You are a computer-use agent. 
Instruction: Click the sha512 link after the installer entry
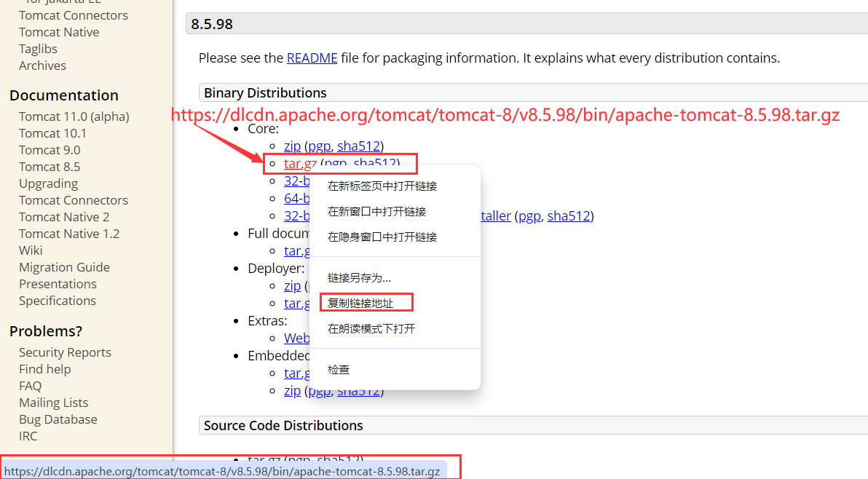569,216
